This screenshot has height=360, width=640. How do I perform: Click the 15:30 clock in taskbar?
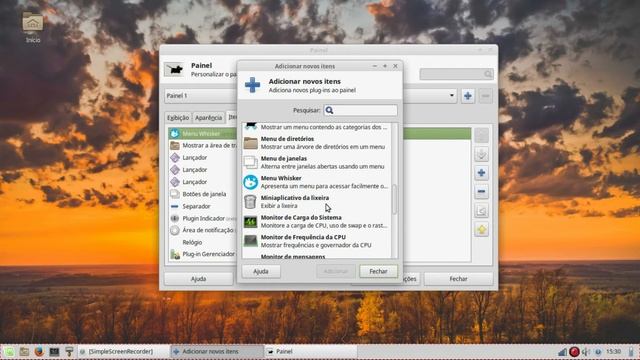614,351
